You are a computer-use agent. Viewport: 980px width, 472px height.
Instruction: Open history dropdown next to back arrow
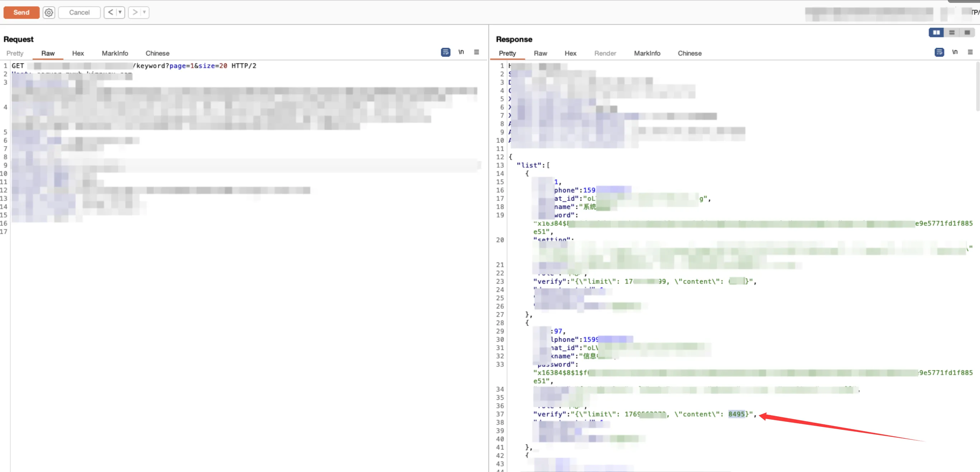click(x=120, y=13)
